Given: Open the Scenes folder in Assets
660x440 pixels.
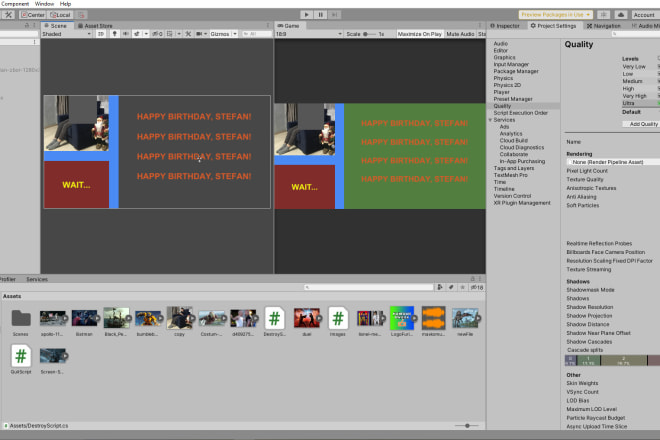Looking at the screenshot, I should [21, 318].
